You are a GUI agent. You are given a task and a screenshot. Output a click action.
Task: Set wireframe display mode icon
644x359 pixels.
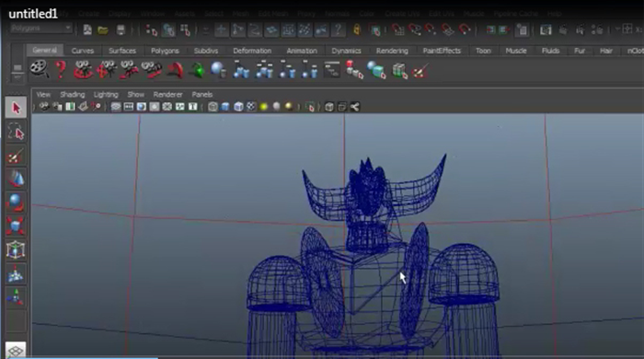213,107
